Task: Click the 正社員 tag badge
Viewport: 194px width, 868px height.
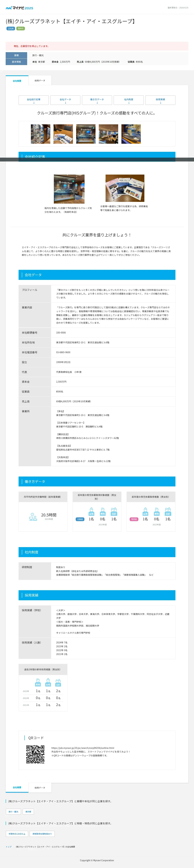Action: (11, 29)
